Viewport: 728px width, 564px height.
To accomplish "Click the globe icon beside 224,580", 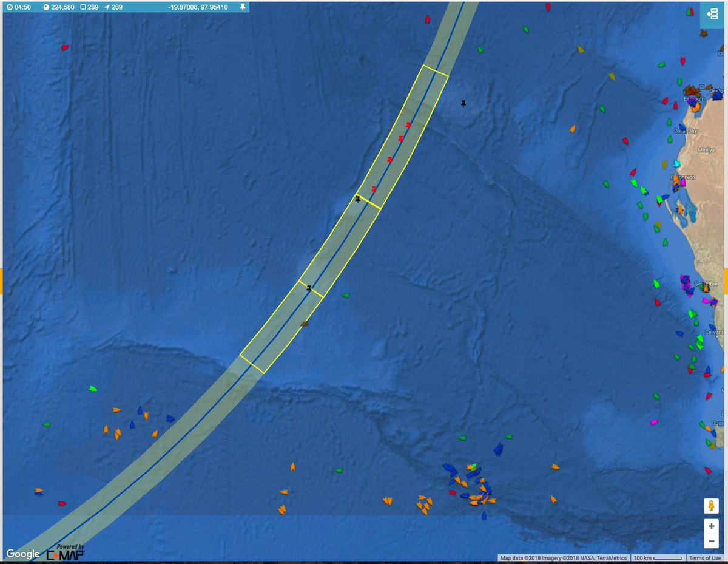I will (x=47, y=7).
